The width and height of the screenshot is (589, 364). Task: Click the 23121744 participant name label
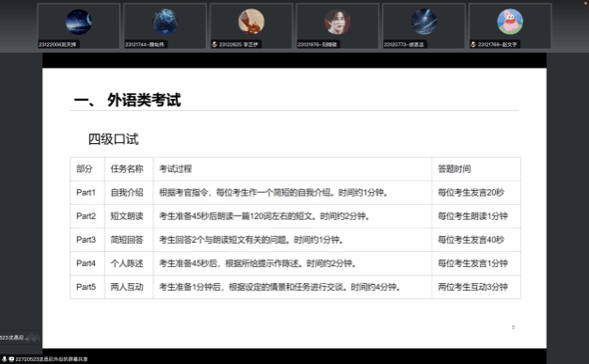pos(145,44)
